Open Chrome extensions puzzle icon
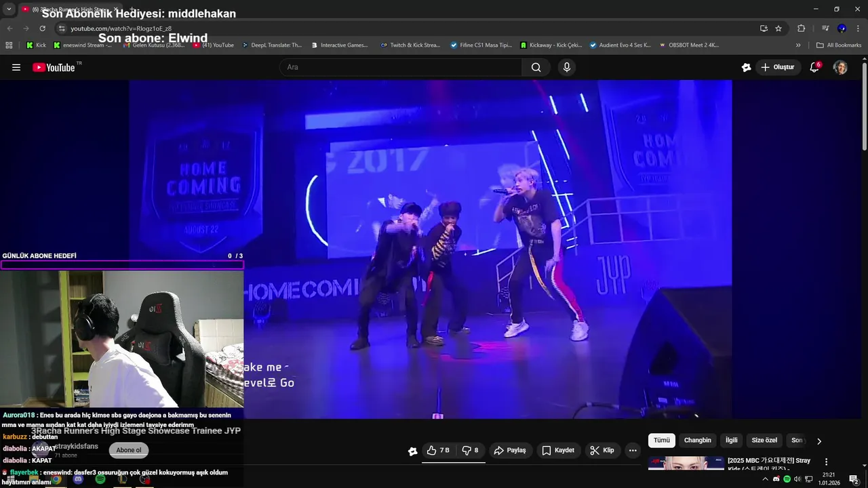 (801, 28)
